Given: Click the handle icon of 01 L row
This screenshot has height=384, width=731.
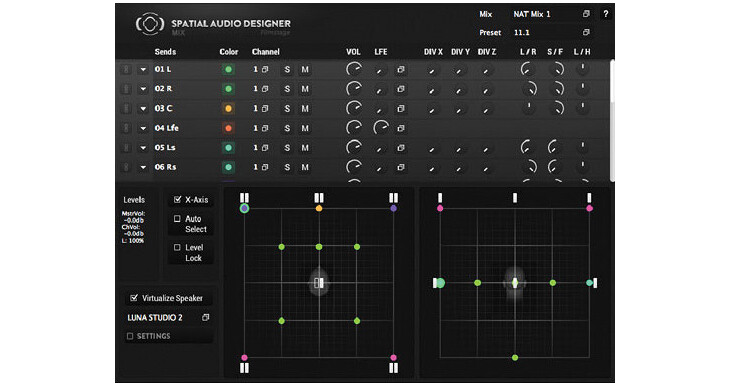Looking at the screenshot, I should tap(126, 69).
